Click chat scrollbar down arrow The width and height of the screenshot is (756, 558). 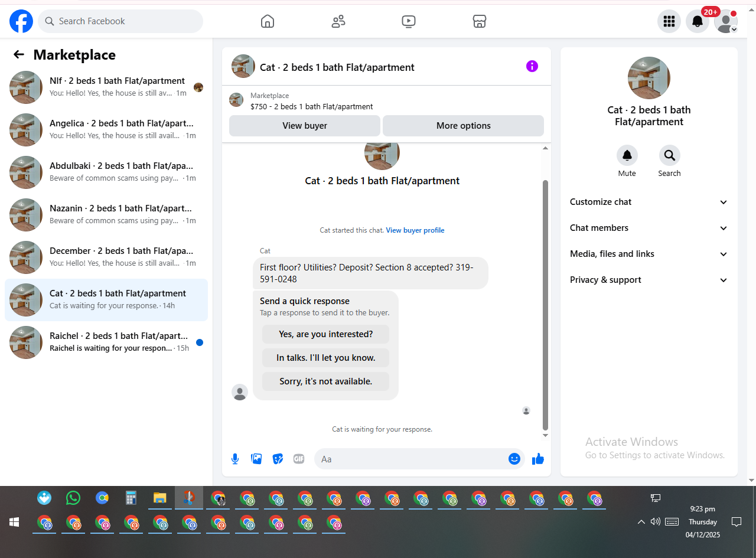pos(546,436)
